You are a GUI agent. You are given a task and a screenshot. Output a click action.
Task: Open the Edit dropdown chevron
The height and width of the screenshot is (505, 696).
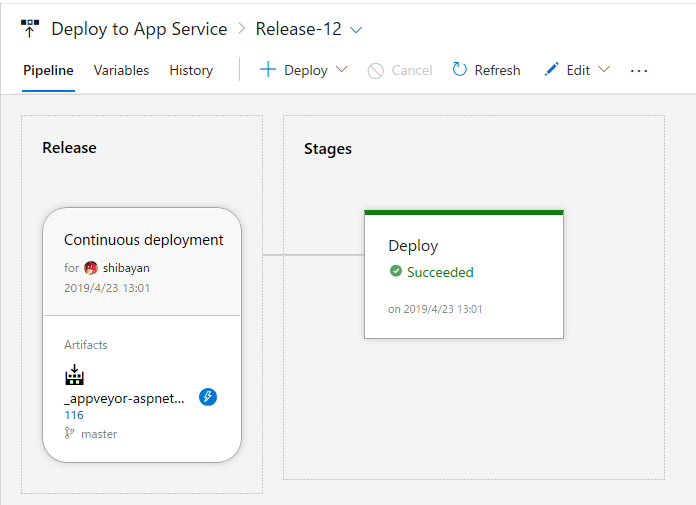[x=604, y=70]
